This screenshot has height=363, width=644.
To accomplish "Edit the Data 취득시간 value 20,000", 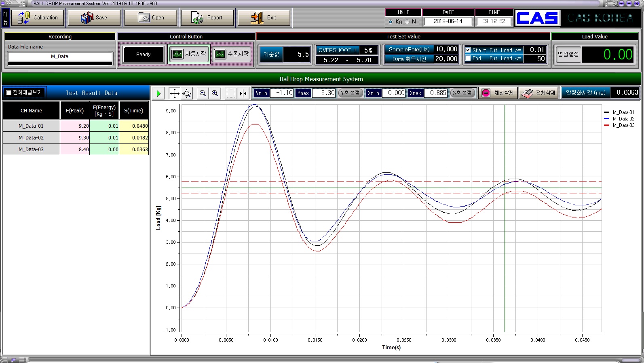I will (x=446, y=59).
